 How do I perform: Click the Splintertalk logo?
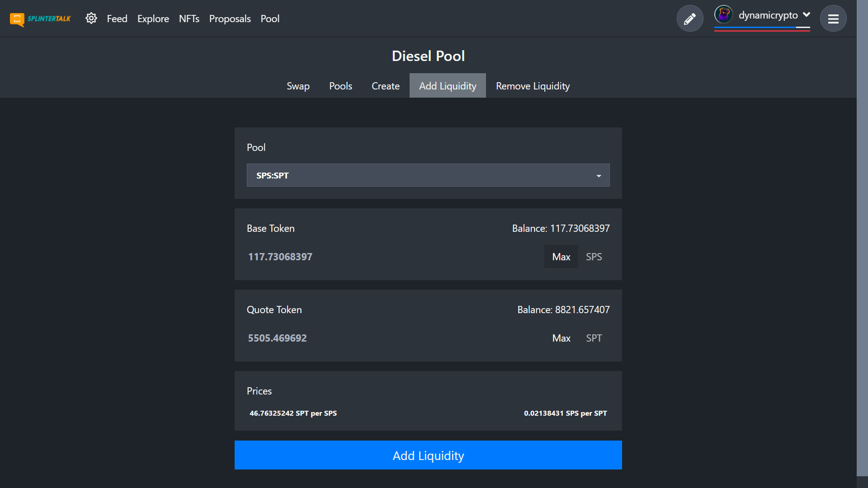pos(40,19)
